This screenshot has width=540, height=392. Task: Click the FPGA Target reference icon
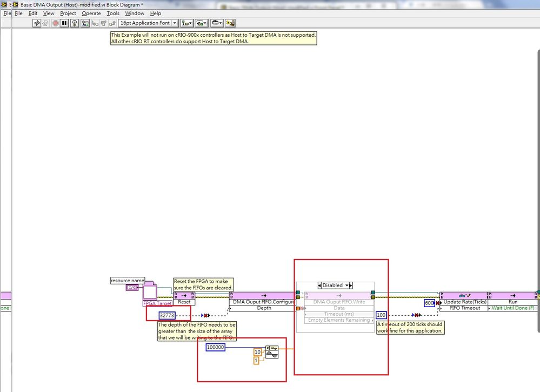[150, 293]
